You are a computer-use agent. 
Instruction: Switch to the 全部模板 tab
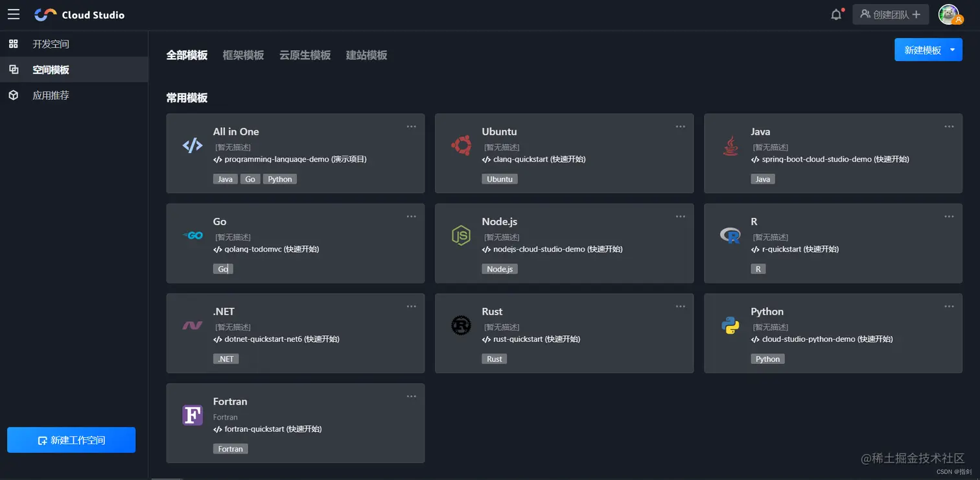(x=187, y=55)
